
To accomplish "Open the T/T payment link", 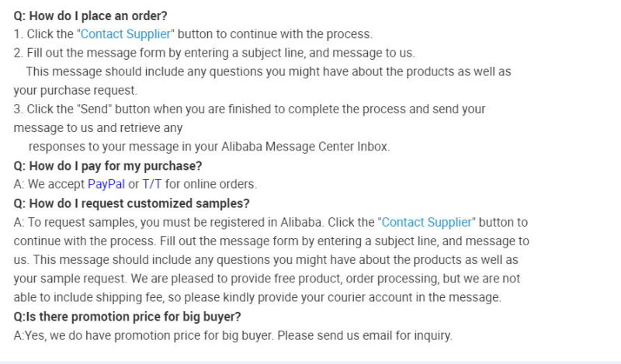I will [152, 184].
